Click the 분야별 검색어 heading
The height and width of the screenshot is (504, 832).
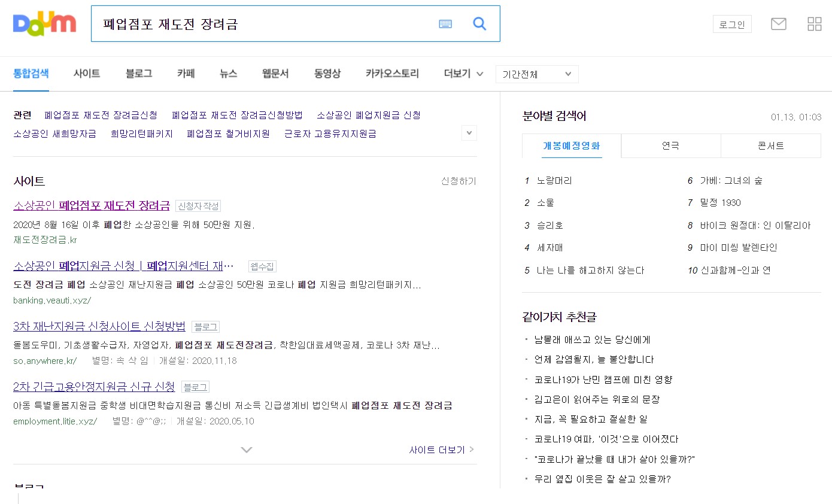[x=554, y=116]
